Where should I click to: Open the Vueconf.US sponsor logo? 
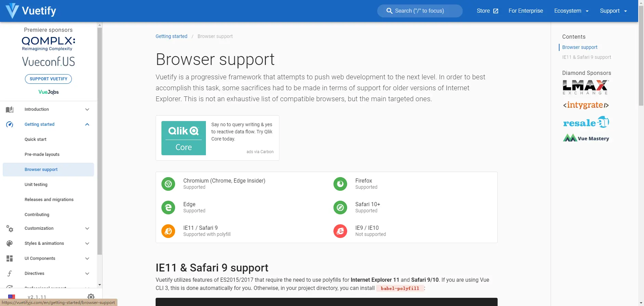(49, 62)
